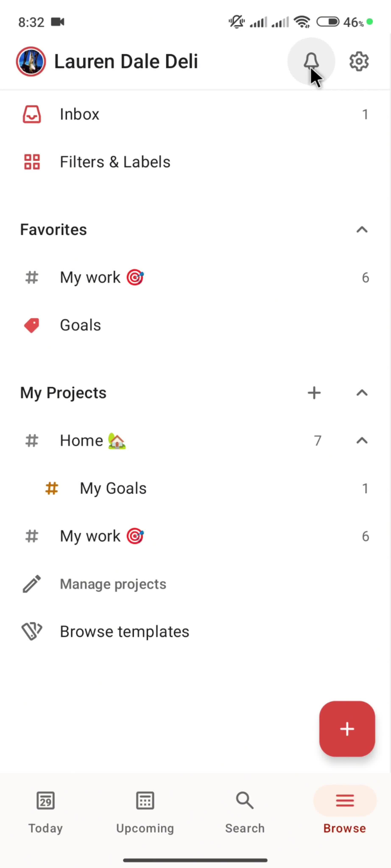The height and width of the screenshot is (868, 391).
Task: Collapse the Home project sub-items
Action: coord(362,441)
